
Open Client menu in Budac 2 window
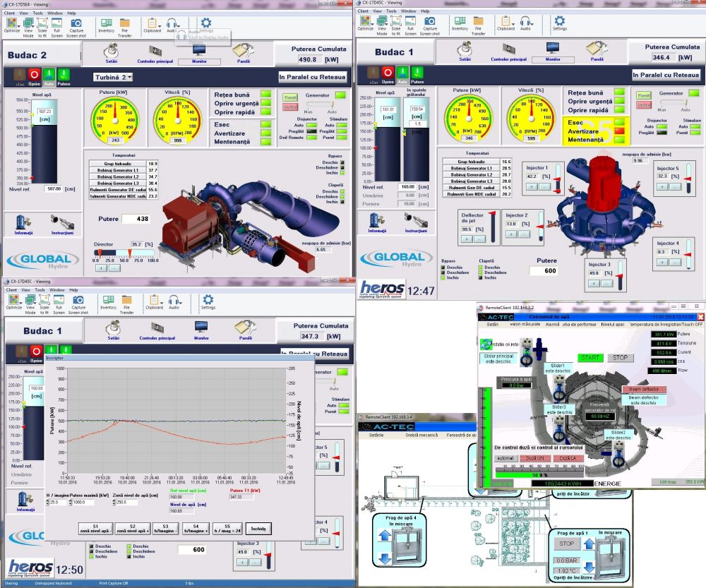coord(9,13)
